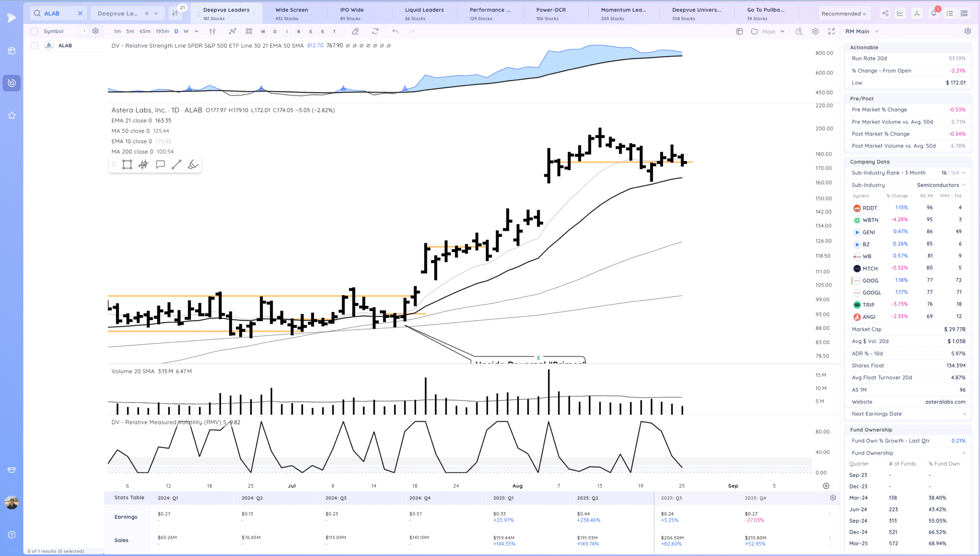
Task: Click the notifications bell icon
Action: click(934, 13)
